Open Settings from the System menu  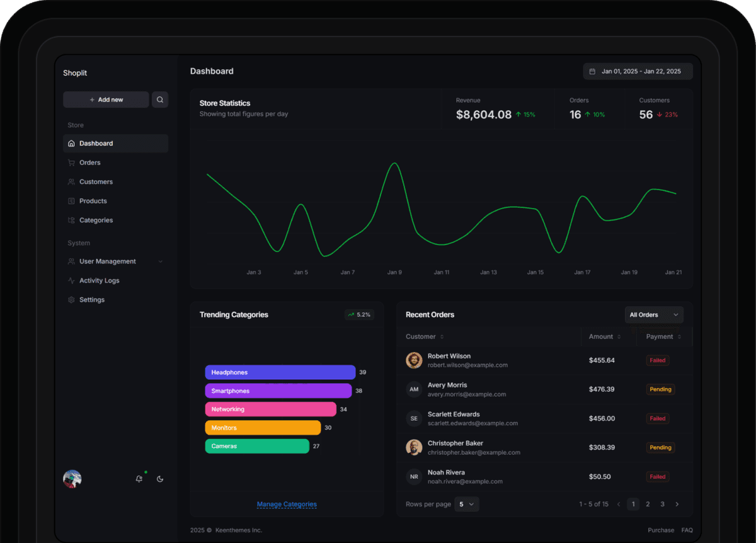(92, 299)
